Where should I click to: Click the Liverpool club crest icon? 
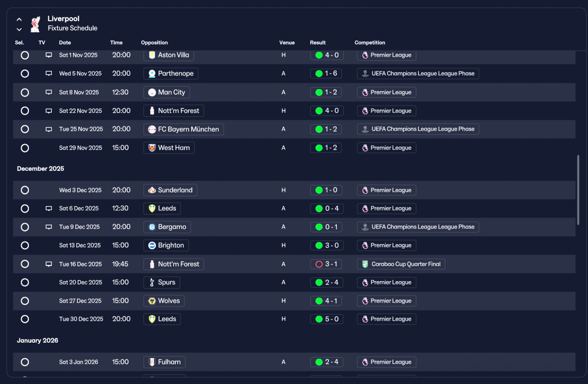pos(35,24)
